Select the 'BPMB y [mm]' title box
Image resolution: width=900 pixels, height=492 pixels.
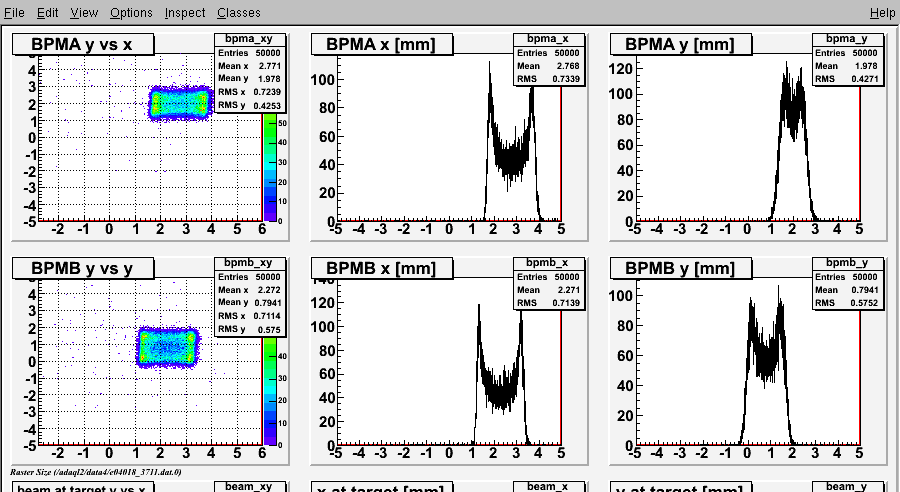tap(681, 268)
